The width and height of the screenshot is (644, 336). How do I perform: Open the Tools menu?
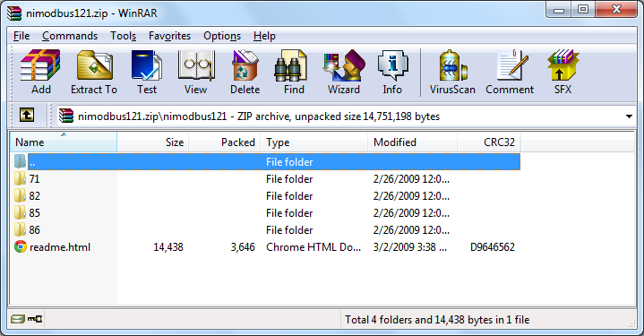point(123,36)
